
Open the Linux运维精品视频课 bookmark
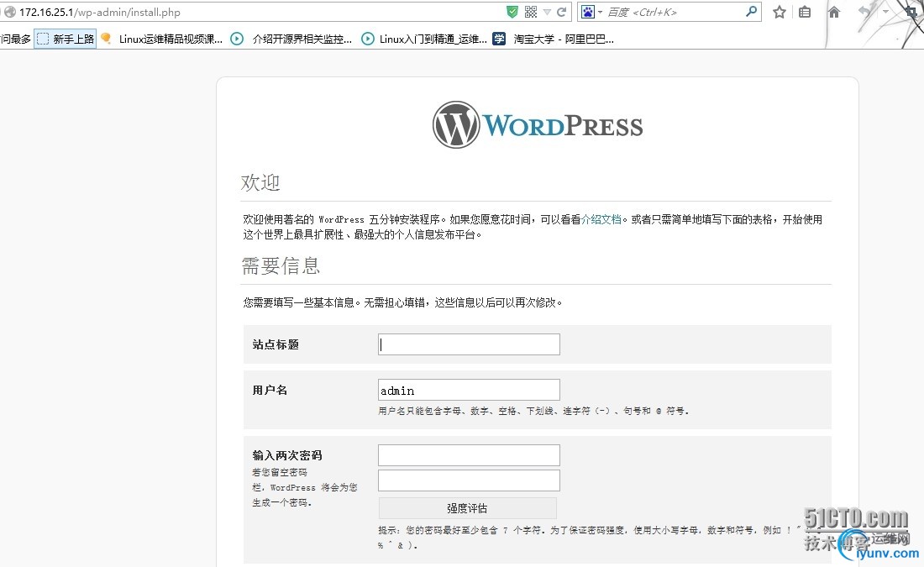coord(162,39)
